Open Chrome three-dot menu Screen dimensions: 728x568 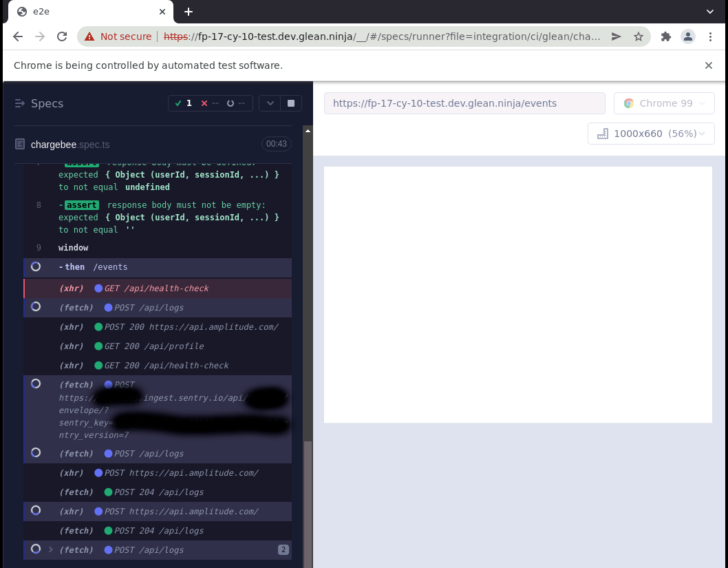(x=710, y=36)
